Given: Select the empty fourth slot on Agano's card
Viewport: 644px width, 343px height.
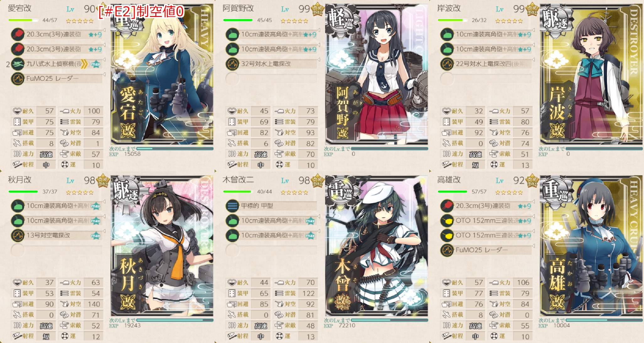Looking at the screenshot, I should (x=232, y=79).
